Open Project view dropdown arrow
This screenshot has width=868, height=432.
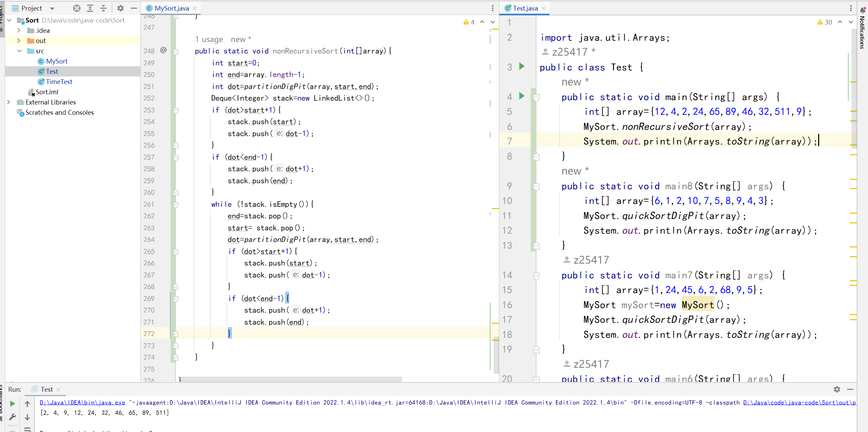[52, 9]
